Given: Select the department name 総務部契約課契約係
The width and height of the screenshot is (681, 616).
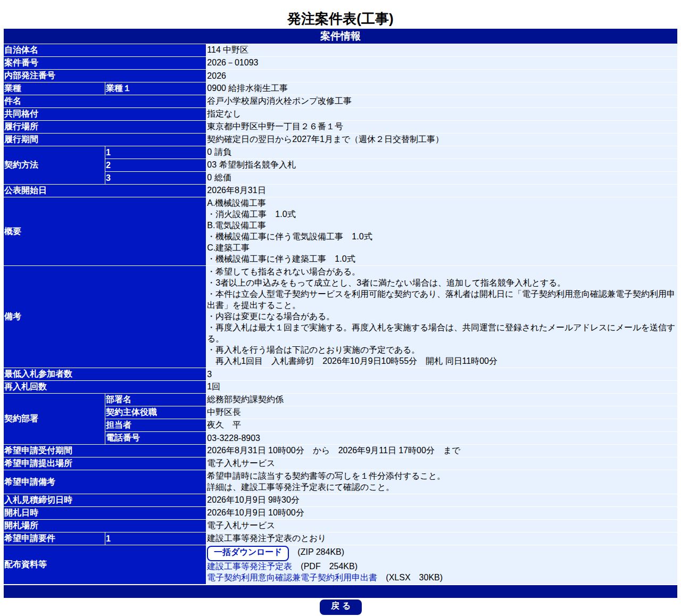Looking at the screenshot, I should 245,399.
